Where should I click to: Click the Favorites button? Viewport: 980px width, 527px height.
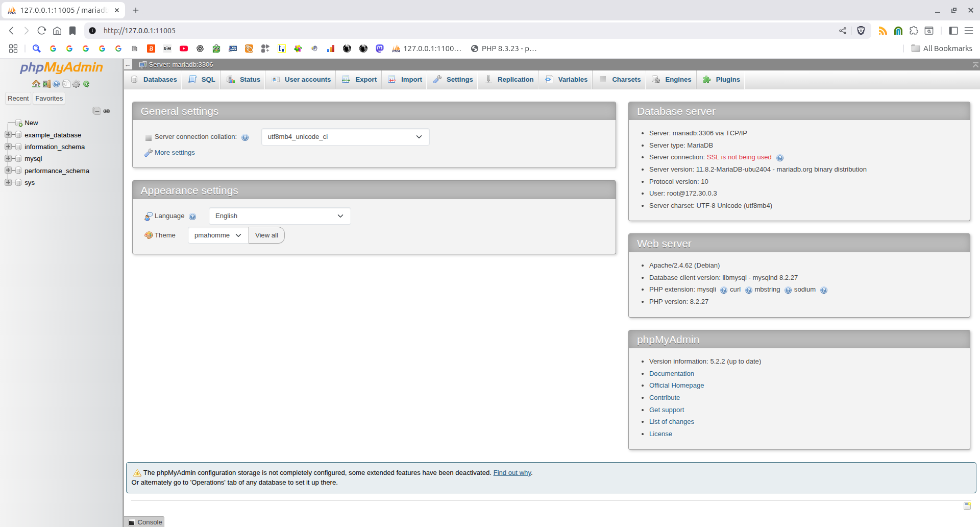pos(49,99)
